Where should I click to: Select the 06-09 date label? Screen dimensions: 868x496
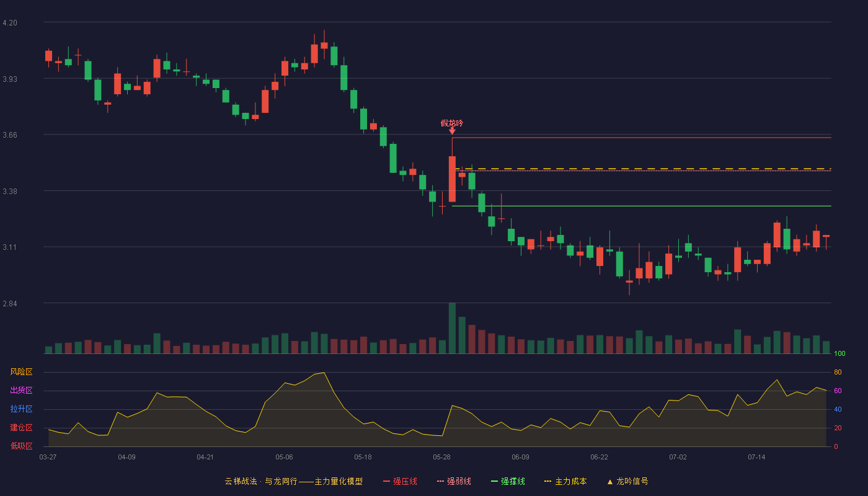point(520,457)
